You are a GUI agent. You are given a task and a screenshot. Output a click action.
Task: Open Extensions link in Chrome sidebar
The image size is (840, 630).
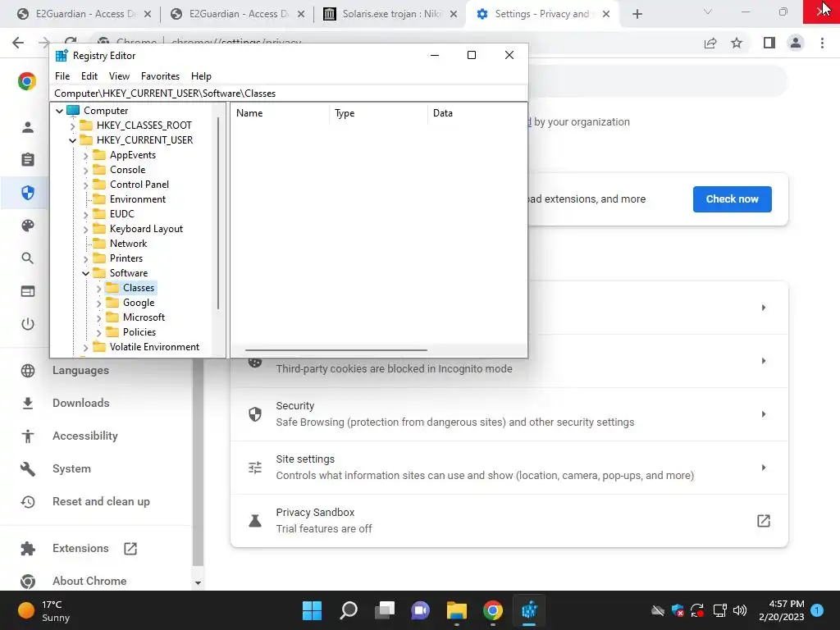[80, 548]
